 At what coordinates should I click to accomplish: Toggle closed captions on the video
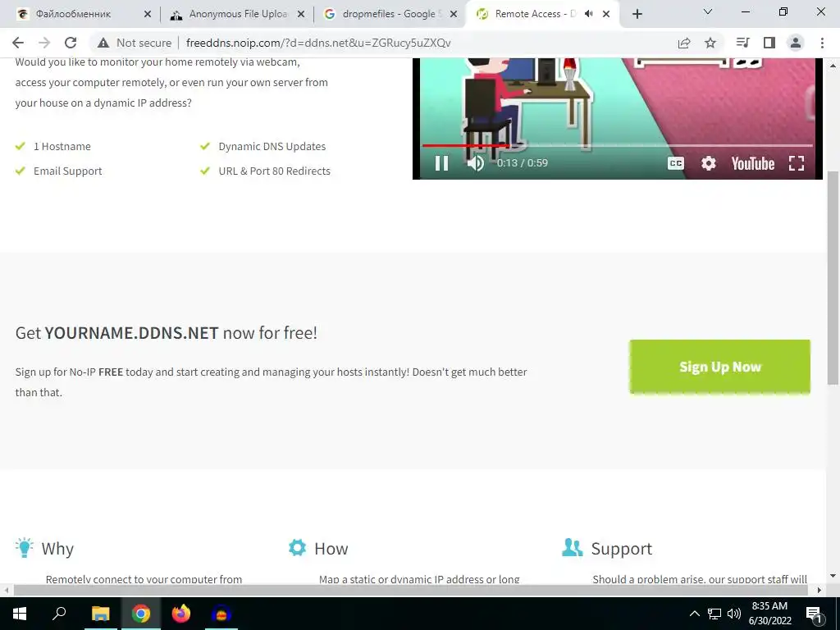pos(676,163)
